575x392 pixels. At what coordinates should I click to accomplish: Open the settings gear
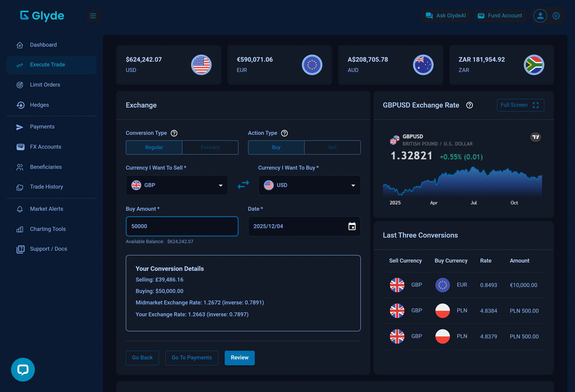(556, 16)
